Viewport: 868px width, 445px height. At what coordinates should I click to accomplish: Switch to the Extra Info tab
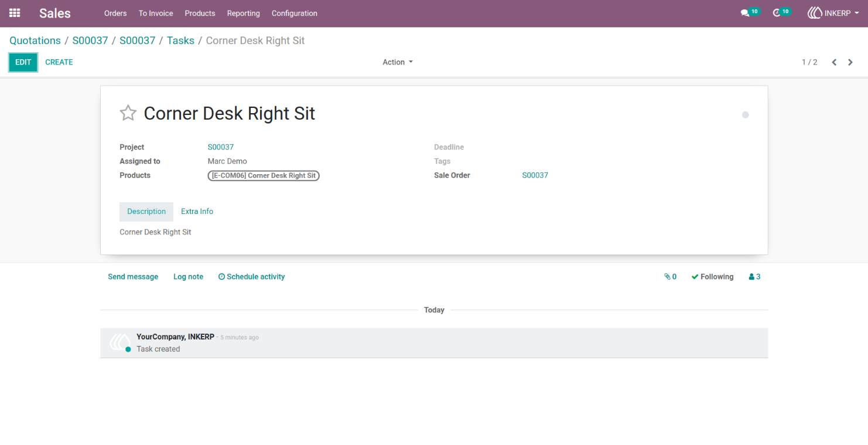click(197, 212)
